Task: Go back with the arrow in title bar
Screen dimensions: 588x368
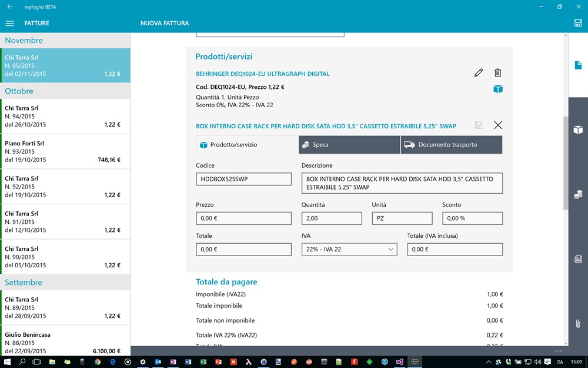Action: [x=10, y=6]
